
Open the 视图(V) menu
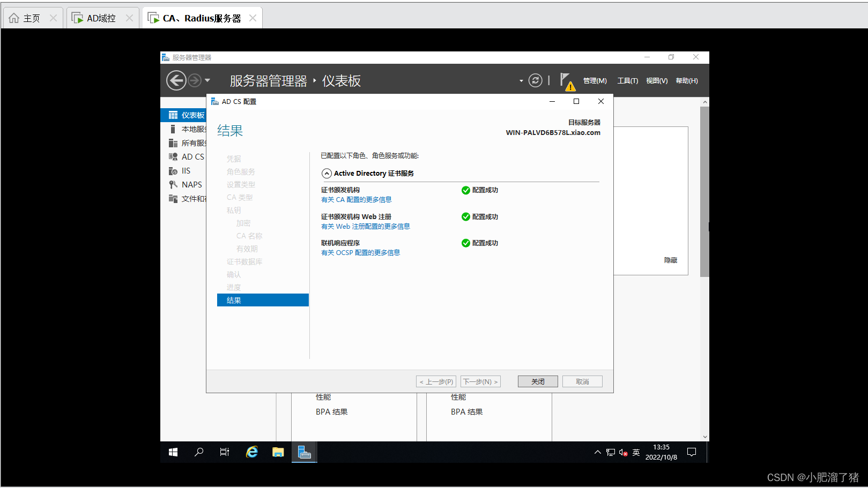pyautogui.click(x=657, y=80)
